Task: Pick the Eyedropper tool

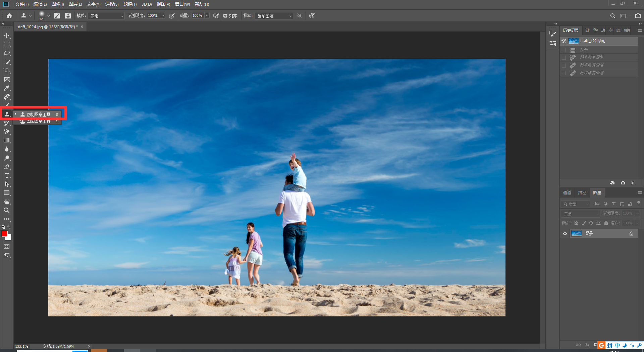Action: (7, 88)
